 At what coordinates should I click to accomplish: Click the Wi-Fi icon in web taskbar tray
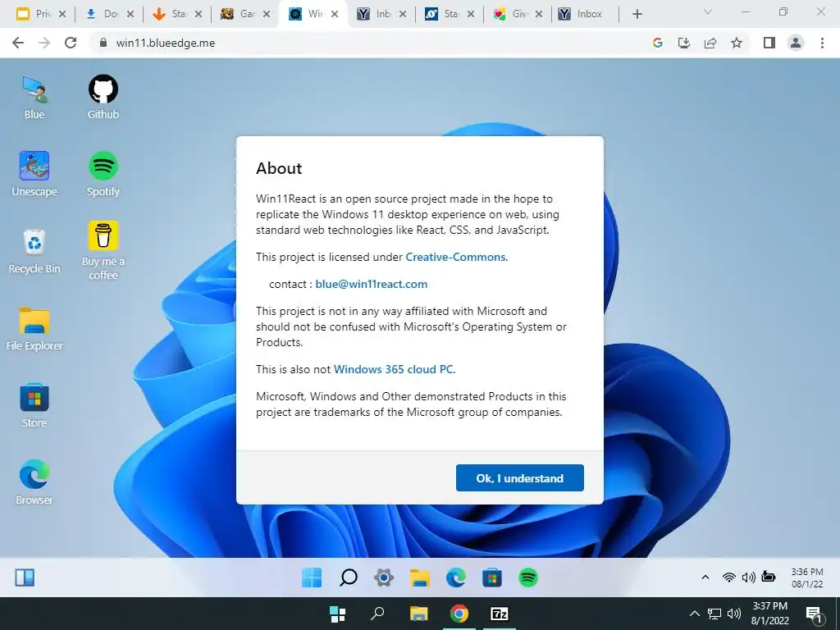point(728,577)
